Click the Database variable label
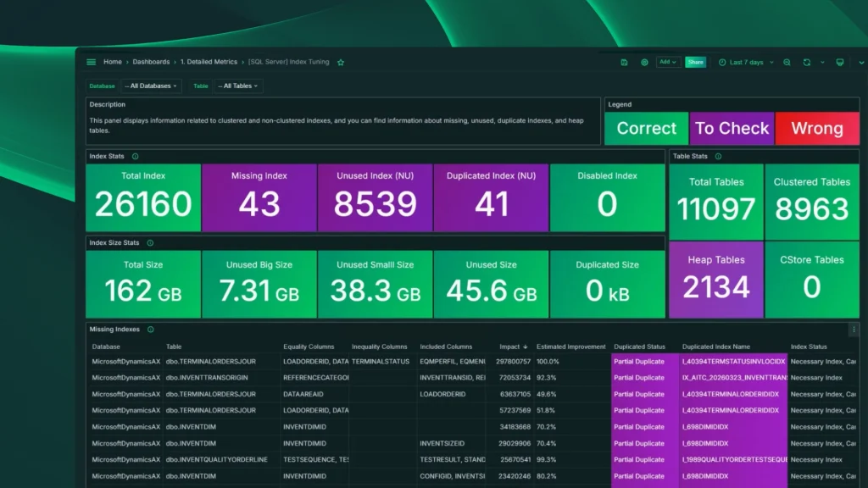 (x=102, y=86)
